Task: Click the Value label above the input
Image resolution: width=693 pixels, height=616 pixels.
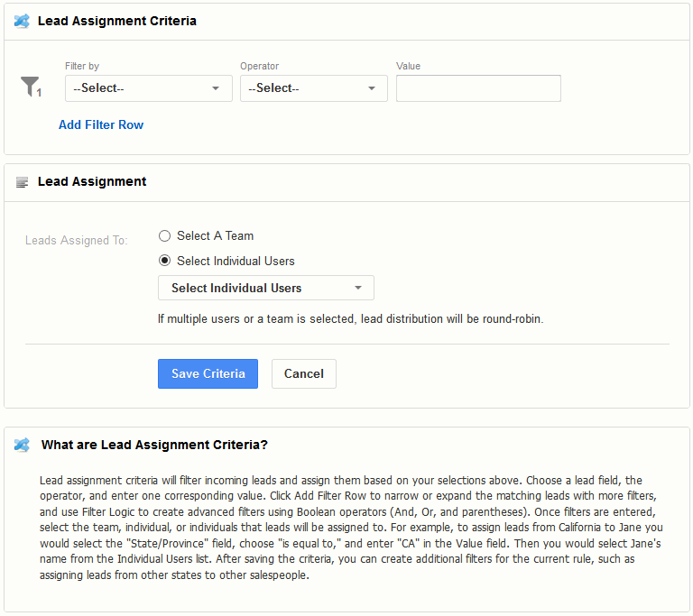Action: [409, 66]
